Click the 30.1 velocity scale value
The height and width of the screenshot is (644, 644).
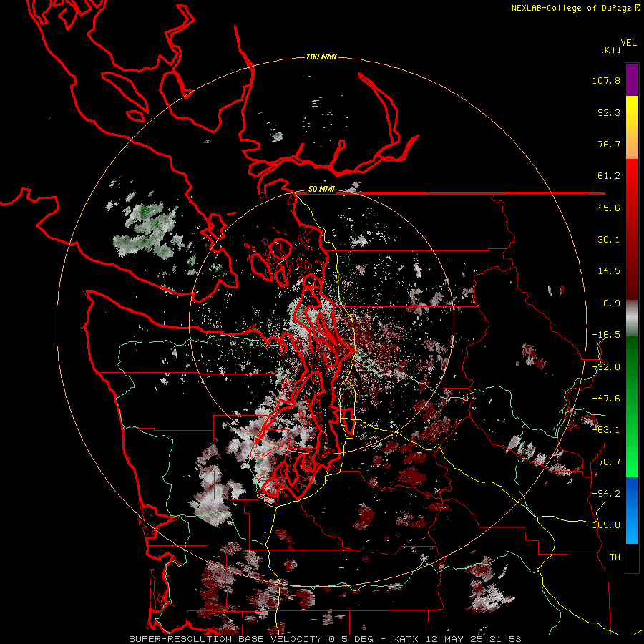pyautogui.click(x=609, y=240)
